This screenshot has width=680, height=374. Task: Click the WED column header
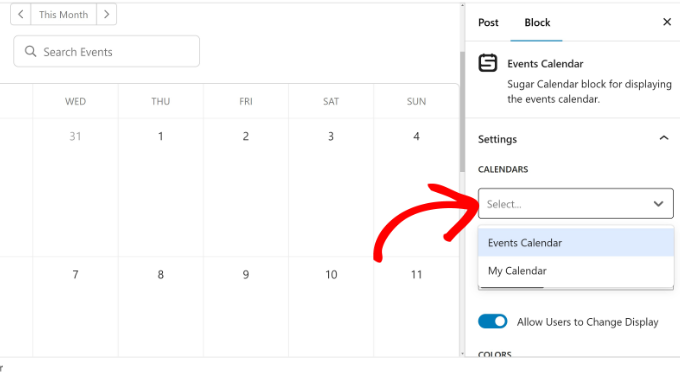tap(75, 102)
